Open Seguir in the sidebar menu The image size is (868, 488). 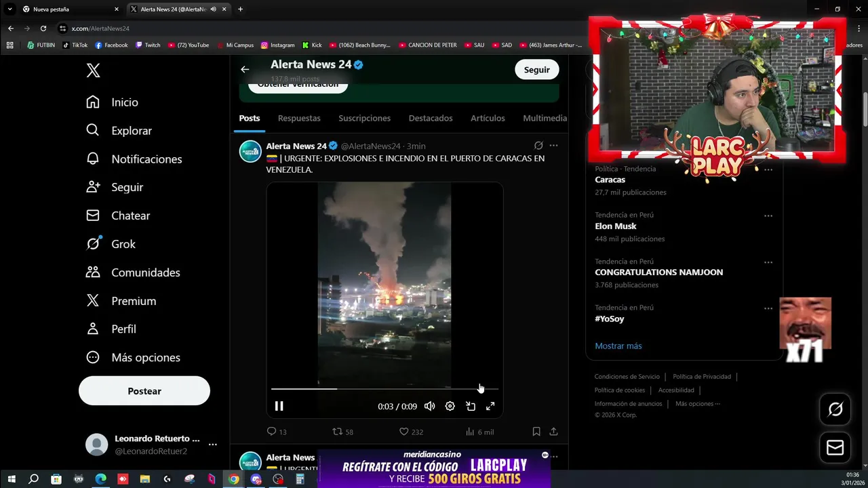pos(115,188)
